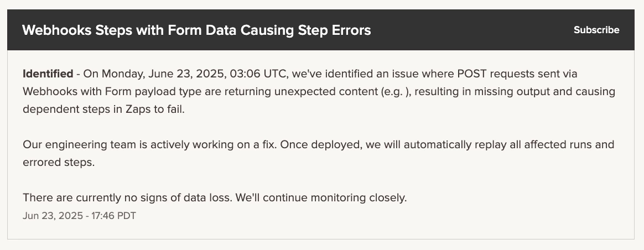This screenshot has height=250, width=644.
Task: Click the Jun 23, 2025 17:46 PDT timestamp
Action: click(x=79, y=216)
